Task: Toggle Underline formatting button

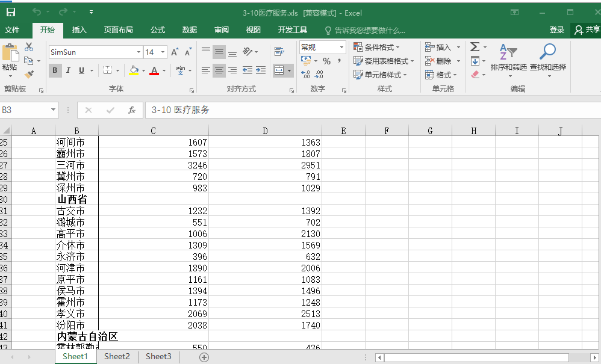Action: pyautogui.click(x=81, y=70)
